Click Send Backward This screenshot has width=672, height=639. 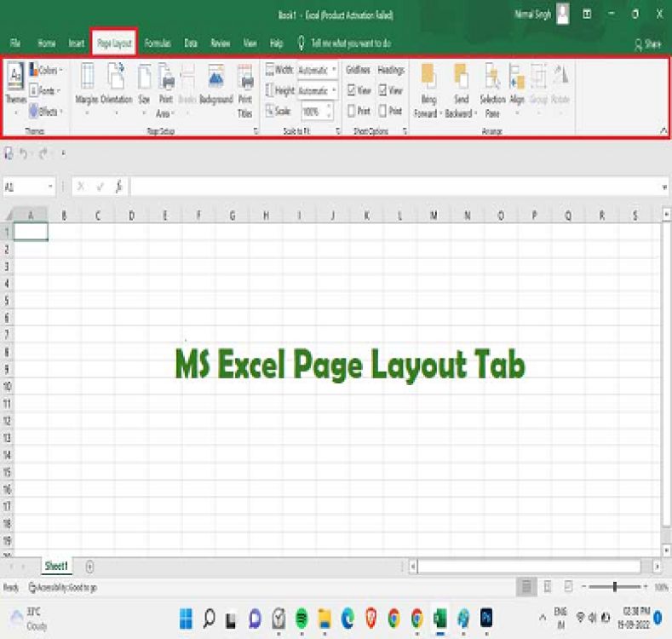461,90
